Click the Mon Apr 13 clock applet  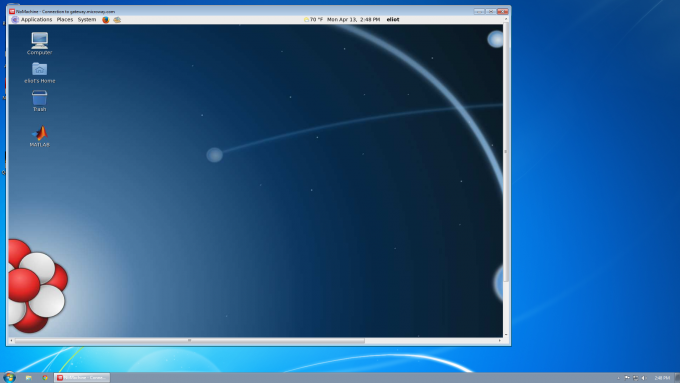coord(353,20)
